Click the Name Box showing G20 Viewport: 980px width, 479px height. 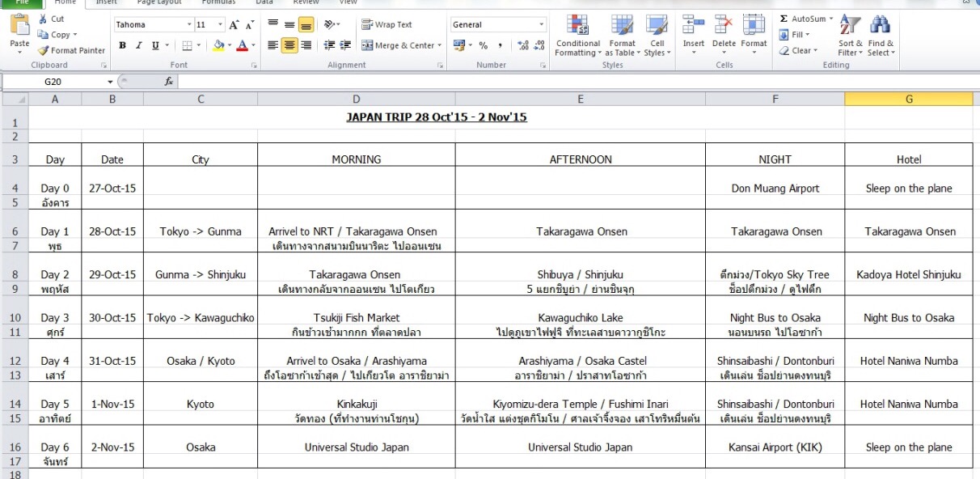[53, 82]
